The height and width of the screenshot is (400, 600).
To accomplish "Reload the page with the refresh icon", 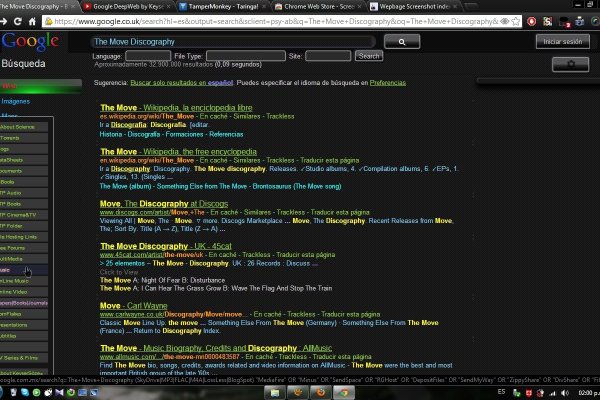I will pos(18,21).
